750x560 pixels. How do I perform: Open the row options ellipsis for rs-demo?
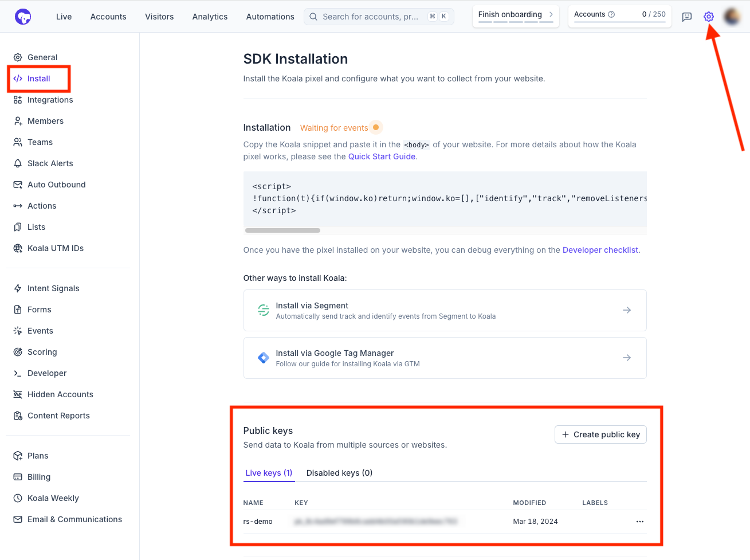click(639, 522)
